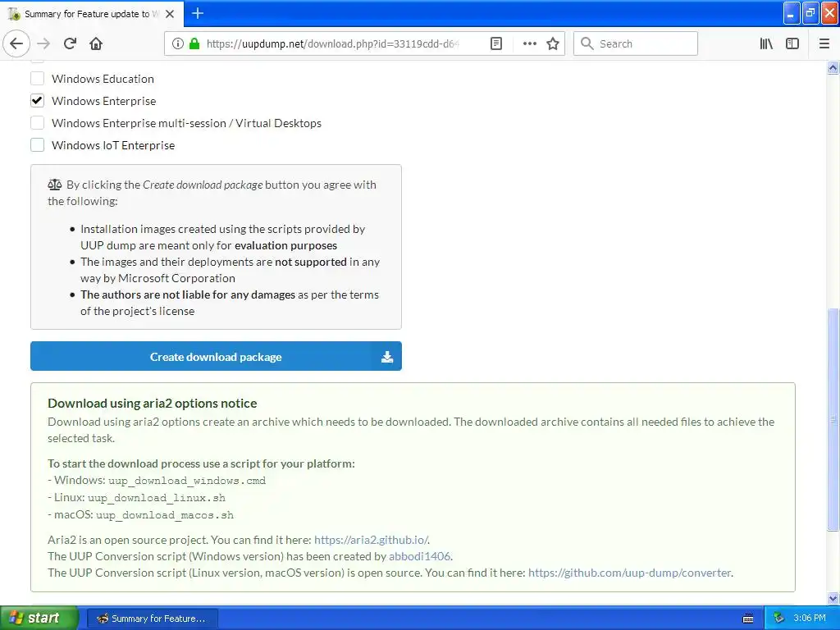View the secure connection padlock details
840x630 pixels.
pos(194,43)
